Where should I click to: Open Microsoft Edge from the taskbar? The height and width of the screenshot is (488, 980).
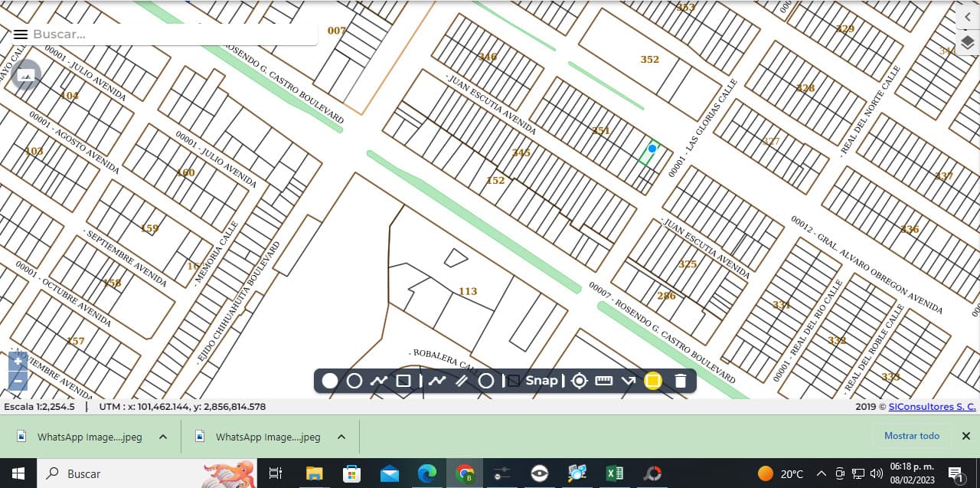pos(426,473)
